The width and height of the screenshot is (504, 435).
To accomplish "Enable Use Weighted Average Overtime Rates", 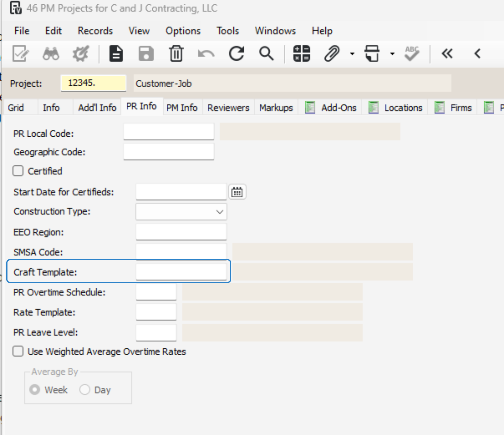I will pos(18,351).
